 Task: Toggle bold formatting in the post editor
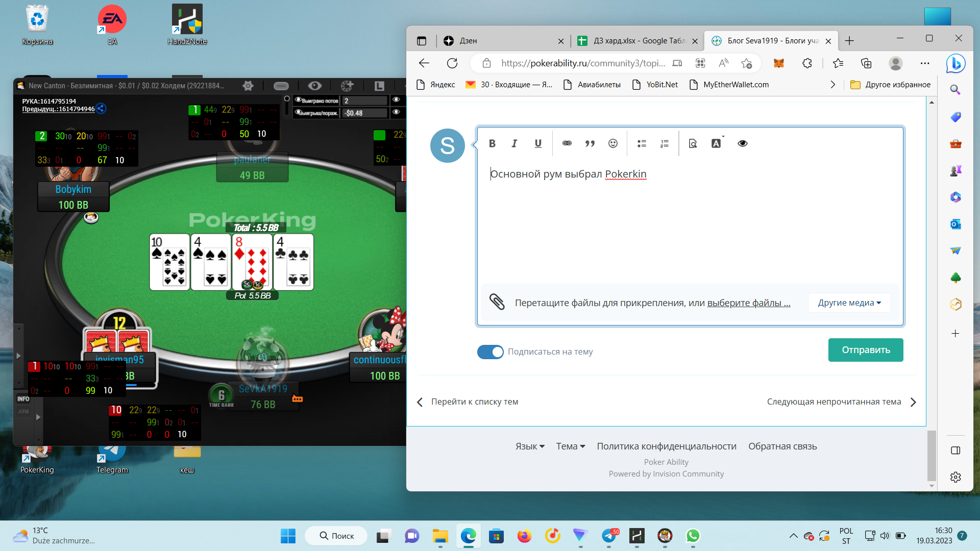tap(492, 143)
